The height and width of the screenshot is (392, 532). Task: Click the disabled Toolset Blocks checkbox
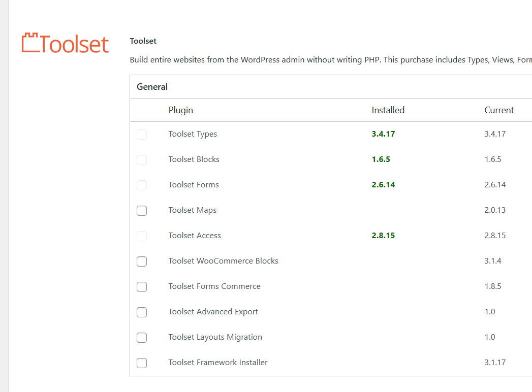click(x=142, y=160)
